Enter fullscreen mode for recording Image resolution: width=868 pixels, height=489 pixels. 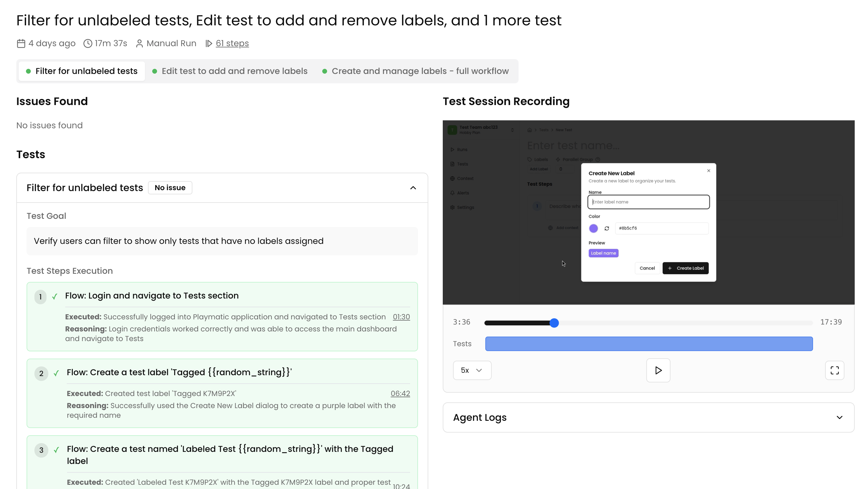pyautogui.click(x=834, y=370)
